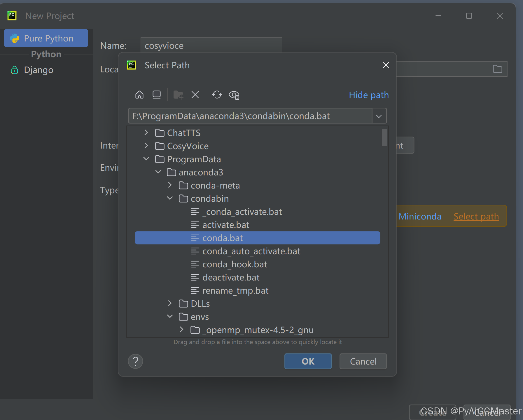The image size is (523, 420).
Task: Expand the DLLs folder
Action: (170, 304)
